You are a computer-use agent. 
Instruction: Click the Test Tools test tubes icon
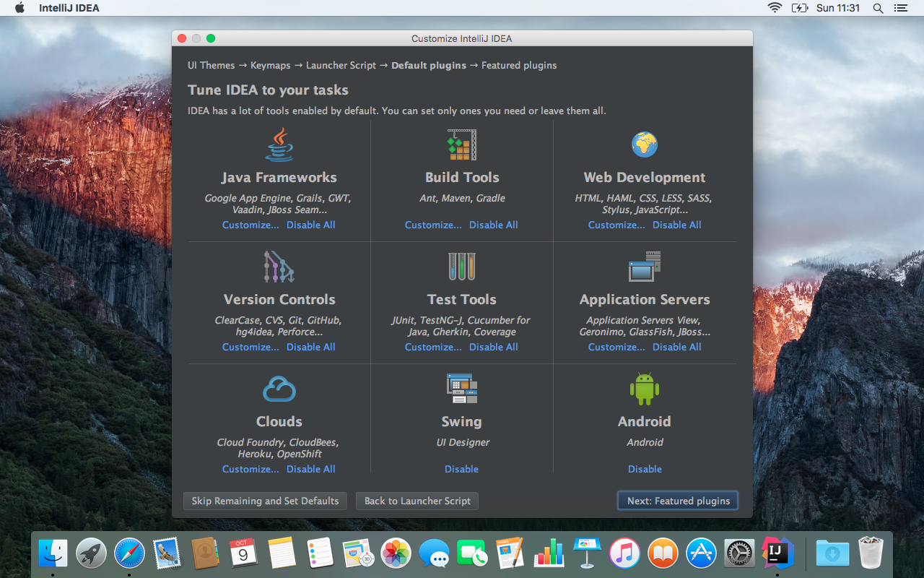(462, 267)
